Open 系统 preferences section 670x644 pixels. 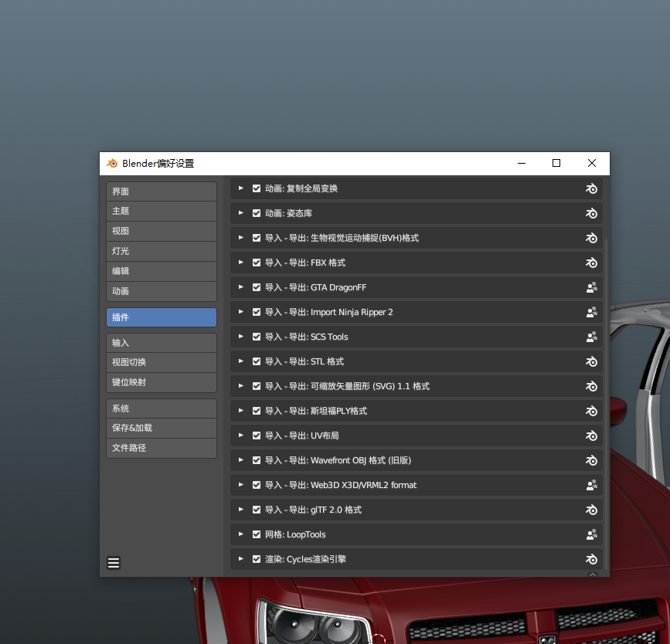pyautogui.click(x=162, y=408)
